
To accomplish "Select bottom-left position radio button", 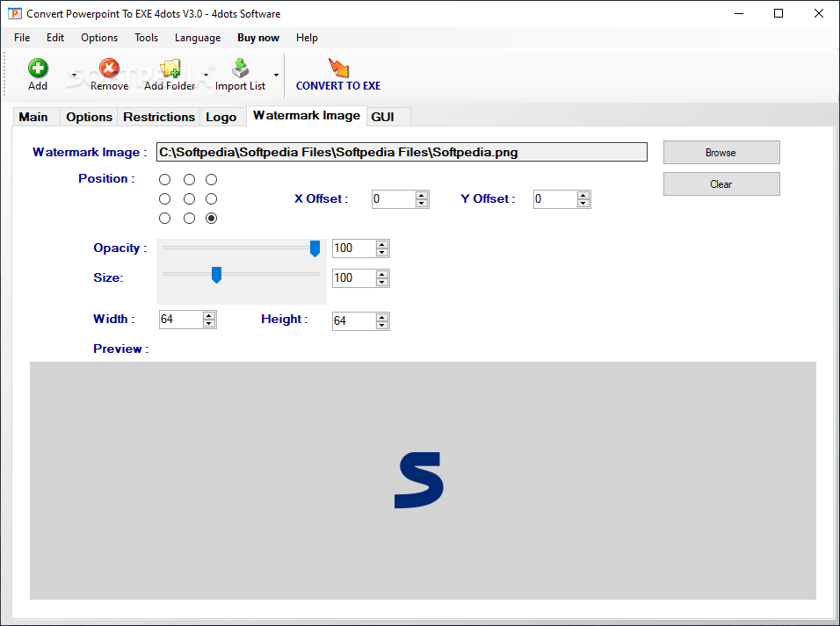I will pos(164,218).
